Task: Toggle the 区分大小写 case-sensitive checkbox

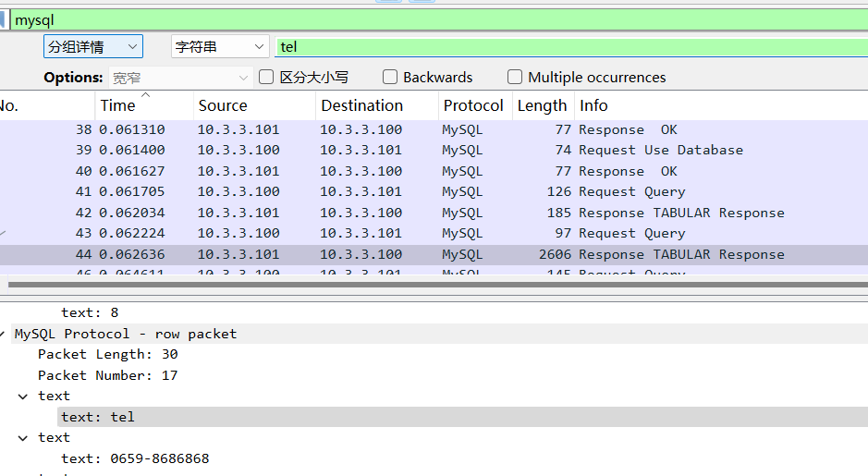Action: (x=266, y=78)
